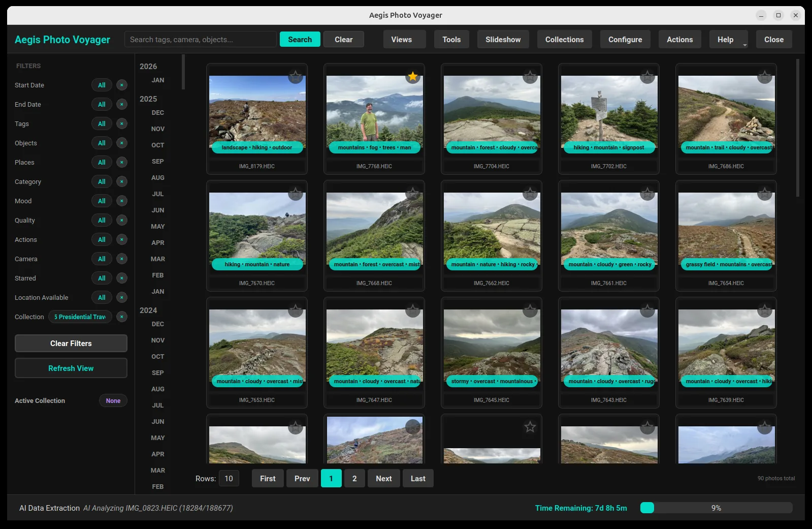The height and width of the screenshot is (529, 812).
Task: Clear the Places filter with its x icon
Action: [122, 162]
